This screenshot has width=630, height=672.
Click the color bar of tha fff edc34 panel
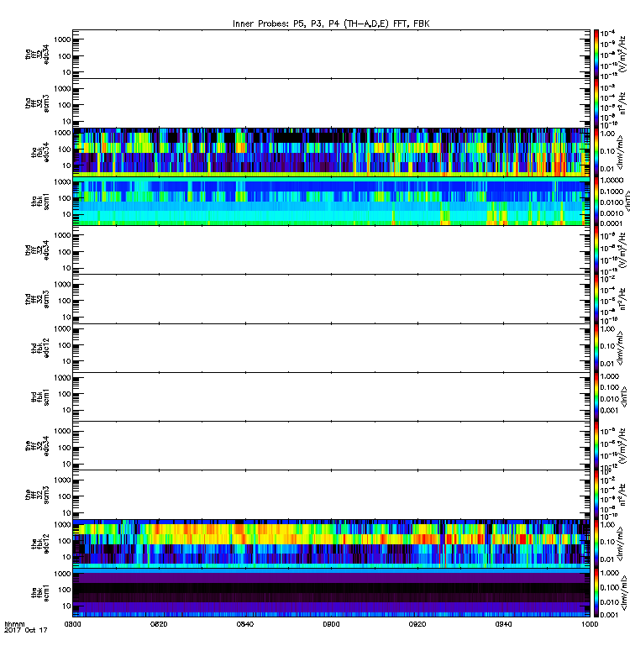click(596, 54)
